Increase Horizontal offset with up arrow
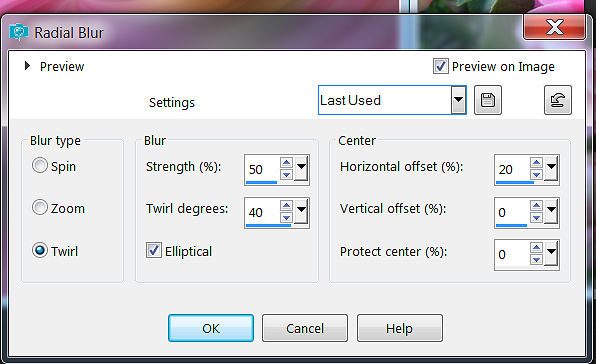 click(536, 163)
